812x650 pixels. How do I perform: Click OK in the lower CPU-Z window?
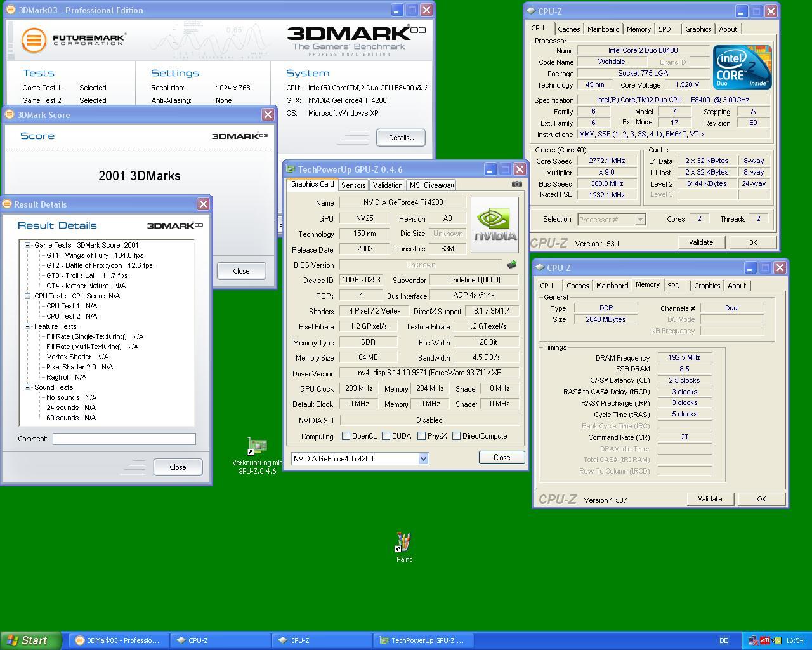761,499
